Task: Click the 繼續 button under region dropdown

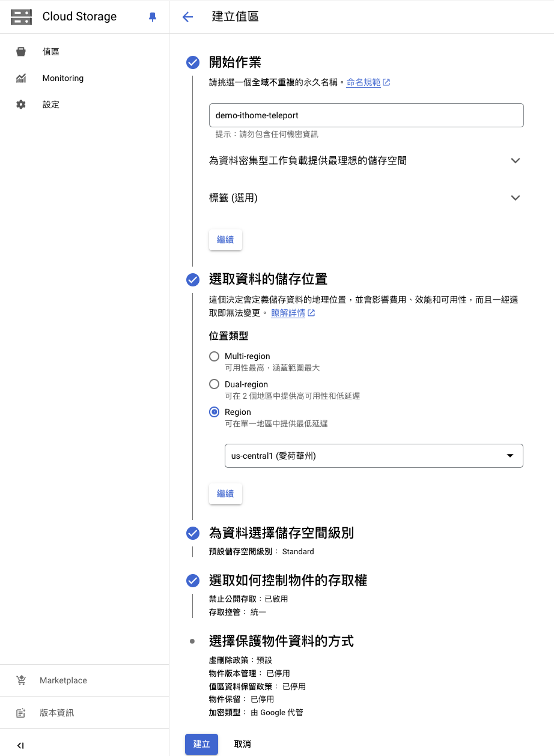Action: point(225,494)
